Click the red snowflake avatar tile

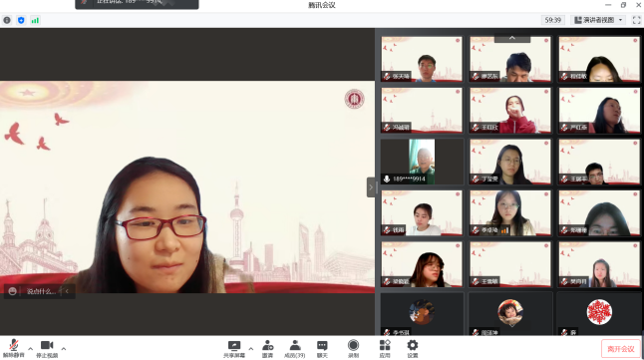(x=599, y=314)
